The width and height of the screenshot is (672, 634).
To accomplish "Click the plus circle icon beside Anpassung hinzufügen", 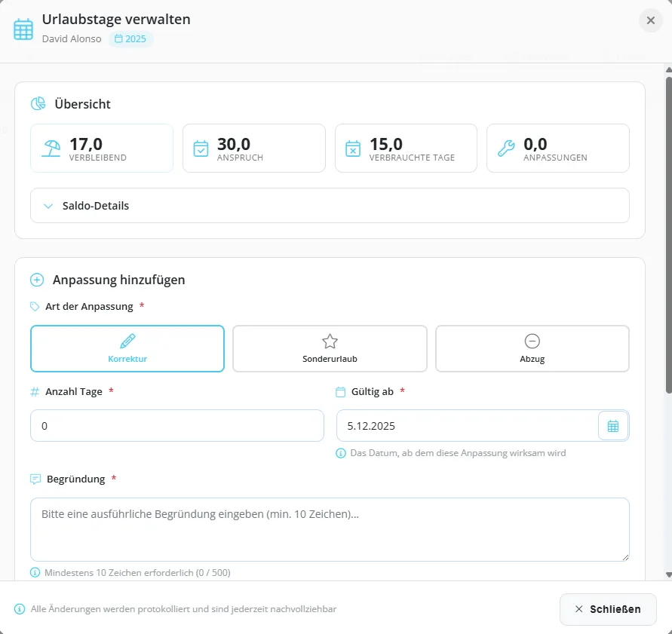I will (x=37, y=280).
